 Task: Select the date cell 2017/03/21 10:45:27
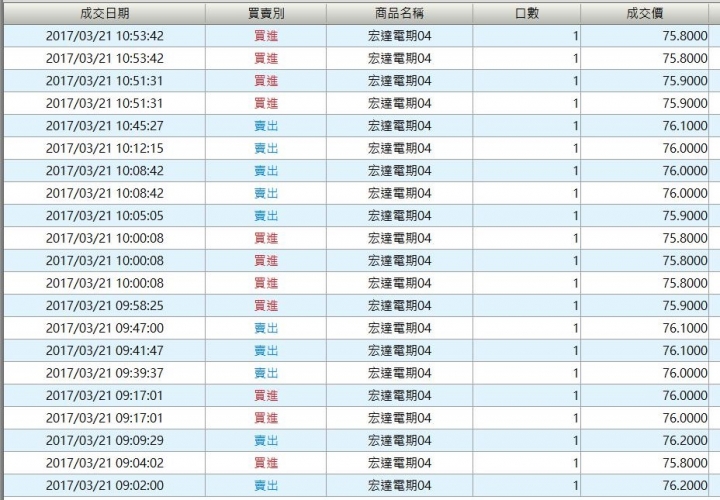click(x=105, y=126)
